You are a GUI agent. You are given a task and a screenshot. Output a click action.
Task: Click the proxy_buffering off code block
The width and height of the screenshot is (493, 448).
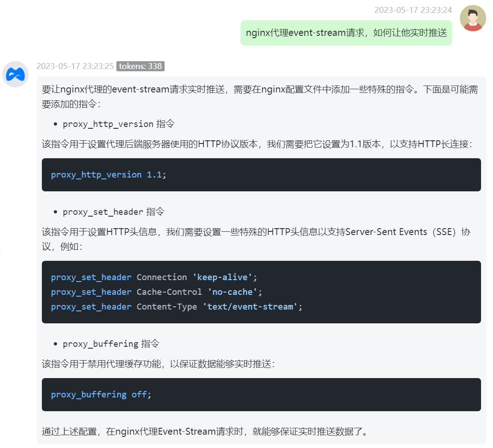[x=261, y=395]
